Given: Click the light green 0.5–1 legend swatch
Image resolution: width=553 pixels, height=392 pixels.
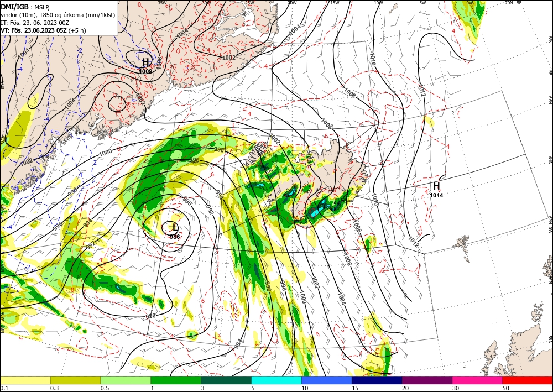Looking at the screenshot, I should click(x=126, y=380).
